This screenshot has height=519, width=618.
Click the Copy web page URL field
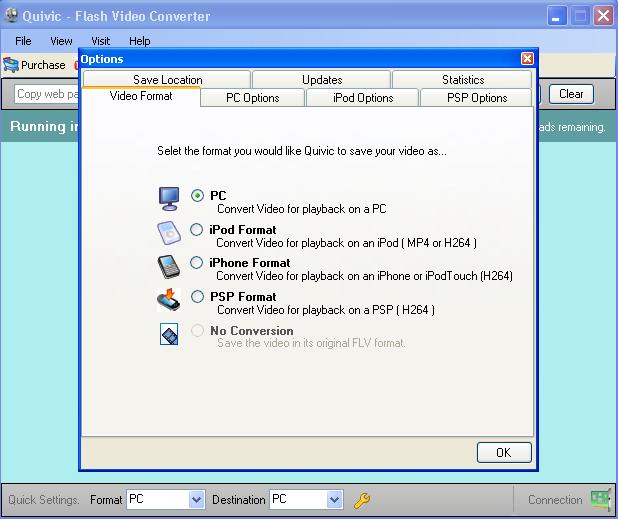coord(47,94)
